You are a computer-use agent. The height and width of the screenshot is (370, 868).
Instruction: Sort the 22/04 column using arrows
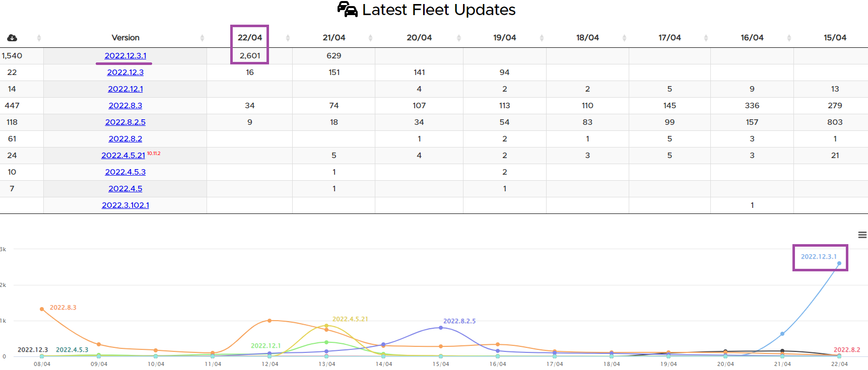288,38
